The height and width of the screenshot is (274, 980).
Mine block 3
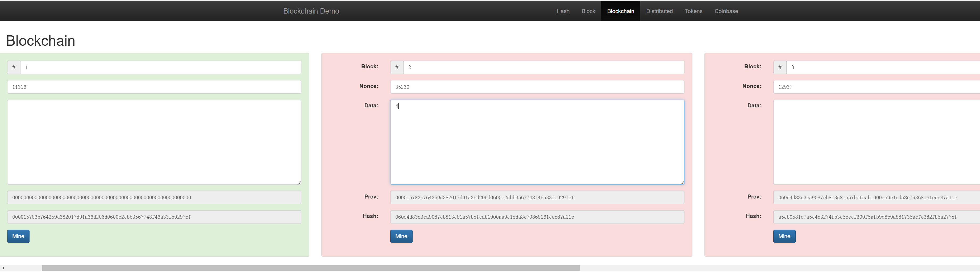784,236
